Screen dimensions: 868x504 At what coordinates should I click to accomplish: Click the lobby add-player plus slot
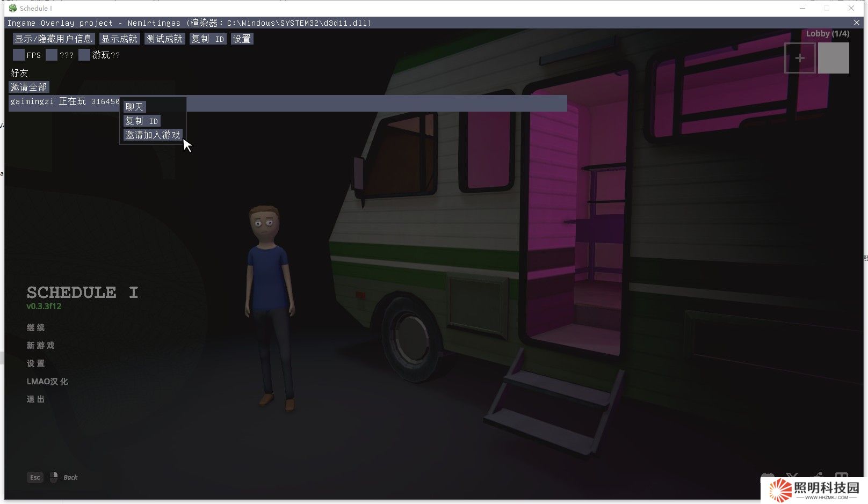(800, 58)
